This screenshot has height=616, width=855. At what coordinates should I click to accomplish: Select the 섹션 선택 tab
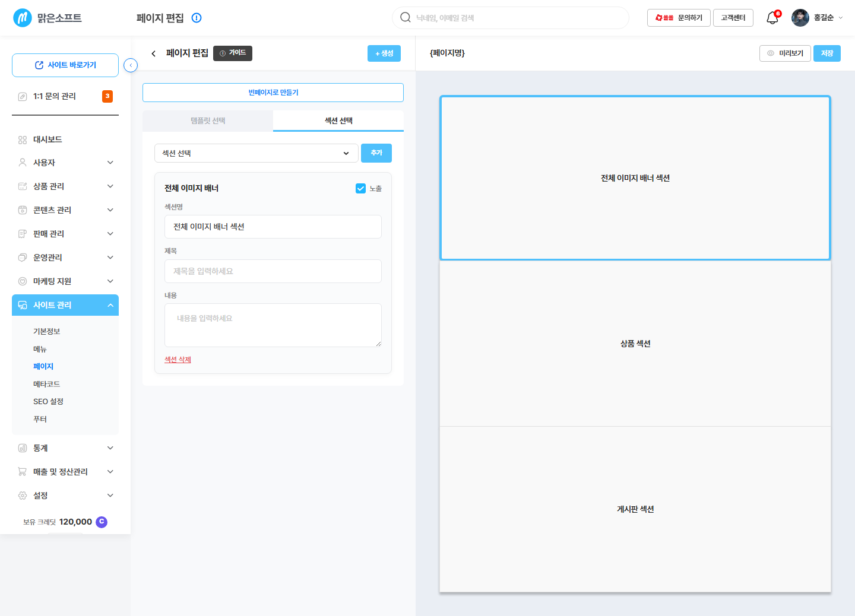point(338,120)
